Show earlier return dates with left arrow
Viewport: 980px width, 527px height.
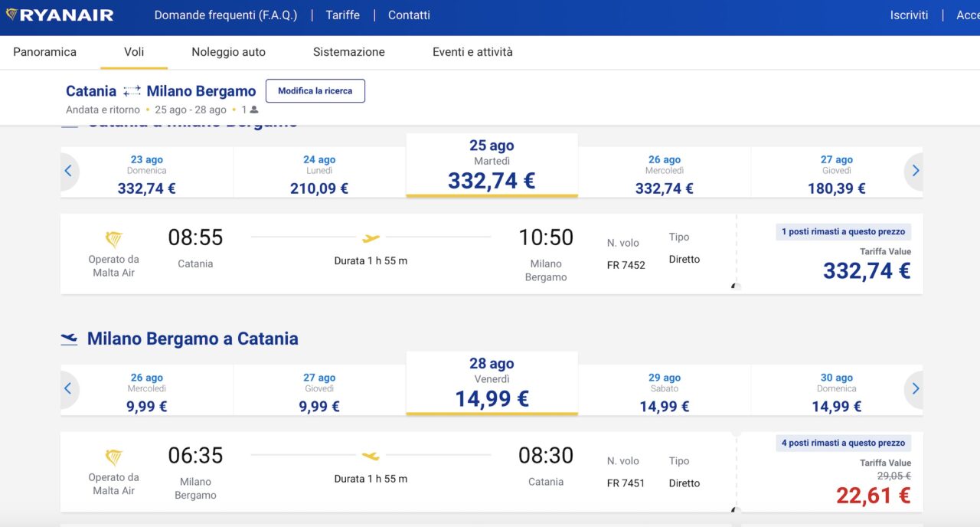68,389
